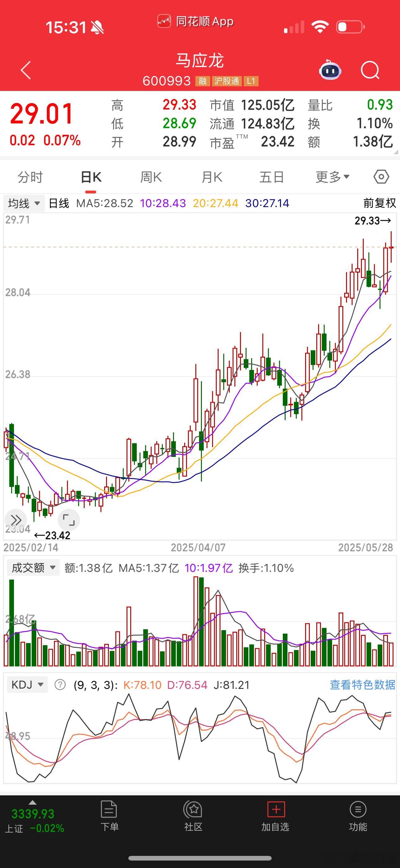400x868 pixels.
Task: Tap the 2025/05/28 end date label
Action: click(x=366, y=548)
